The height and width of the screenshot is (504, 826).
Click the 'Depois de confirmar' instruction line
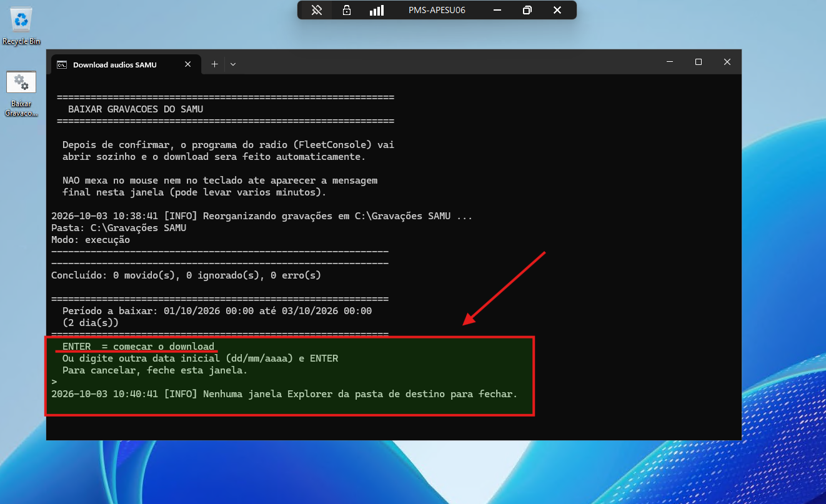(x=229, y=145)
